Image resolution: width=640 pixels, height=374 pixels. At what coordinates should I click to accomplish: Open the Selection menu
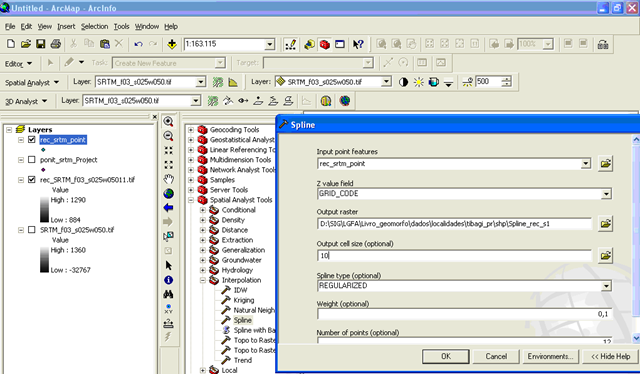[94, 27]
